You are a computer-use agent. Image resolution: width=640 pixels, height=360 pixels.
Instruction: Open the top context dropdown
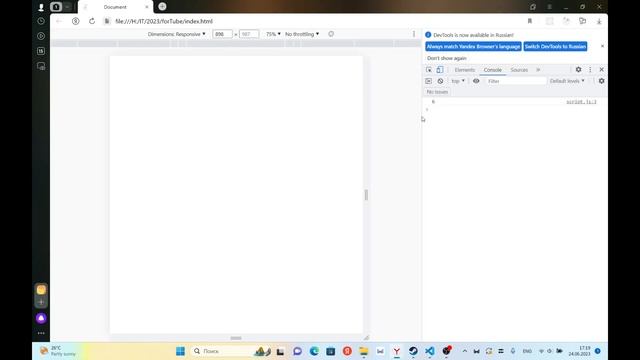[x=458, y=81]
